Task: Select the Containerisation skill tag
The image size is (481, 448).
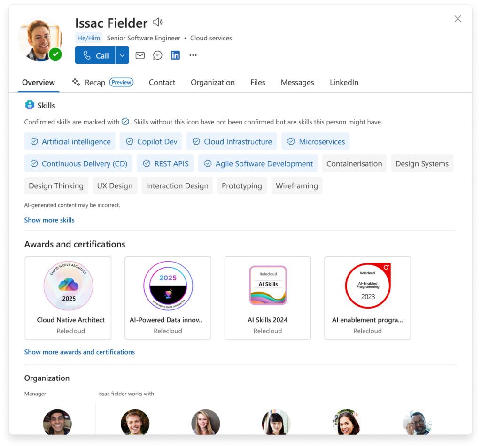Action: point(354,163)
